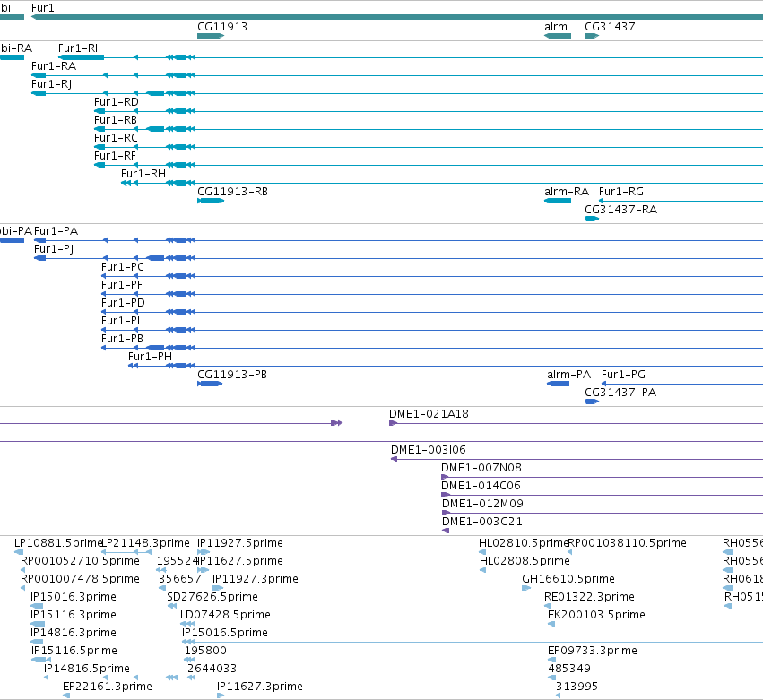Select the DME1-021A18 clone
This screenshot has width=763, height=700.
pyautogui.click(x=577, y=423)
